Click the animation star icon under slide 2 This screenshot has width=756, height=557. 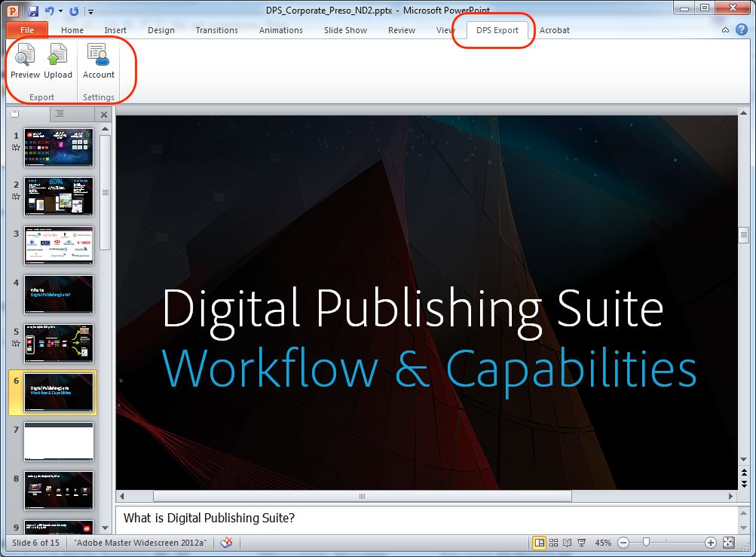click(16, 196)
